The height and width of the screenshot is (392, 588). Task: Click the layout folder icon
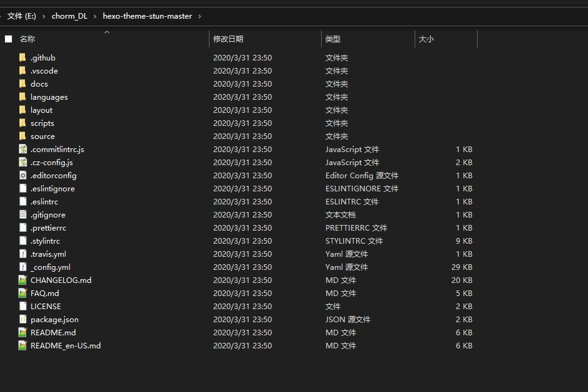[x=23, y=110]
